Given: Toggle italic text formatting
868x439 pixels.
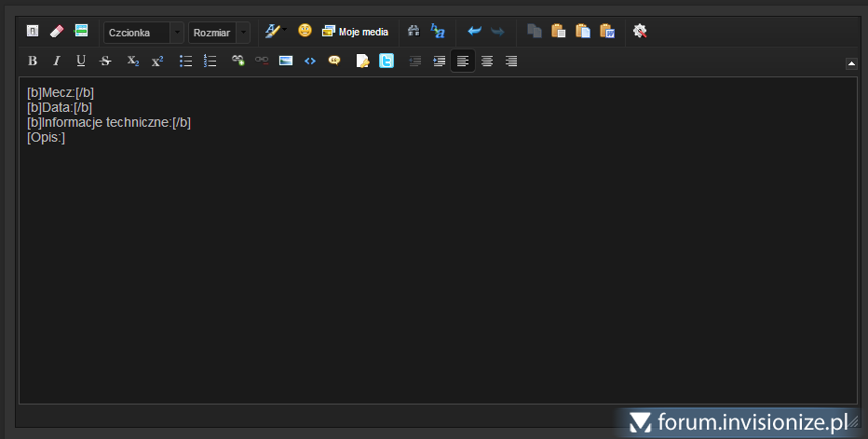Looking at the screenshot, I should (x=57, y=62).
